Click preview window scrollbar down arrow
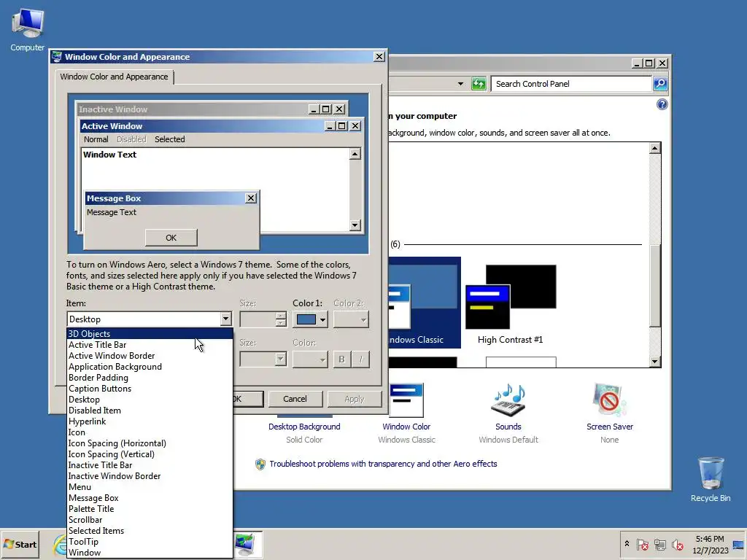 355,225
